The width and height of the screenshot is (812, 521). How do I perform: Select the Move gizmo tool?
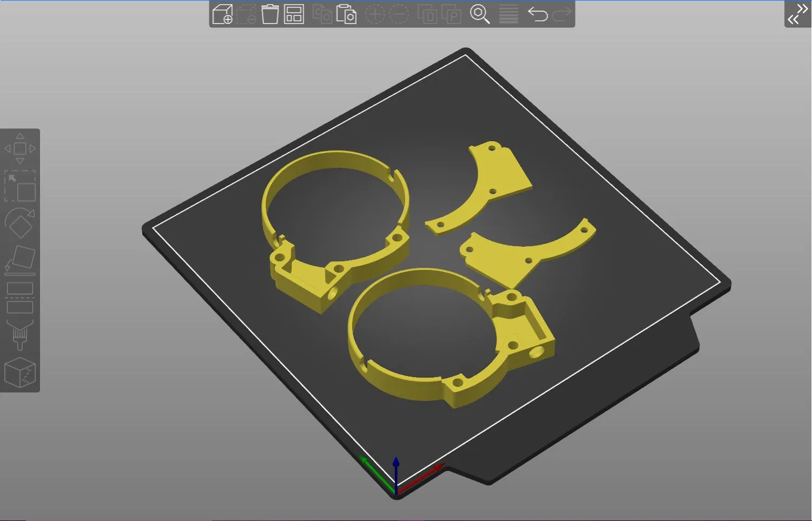click(x=20, y=148)
